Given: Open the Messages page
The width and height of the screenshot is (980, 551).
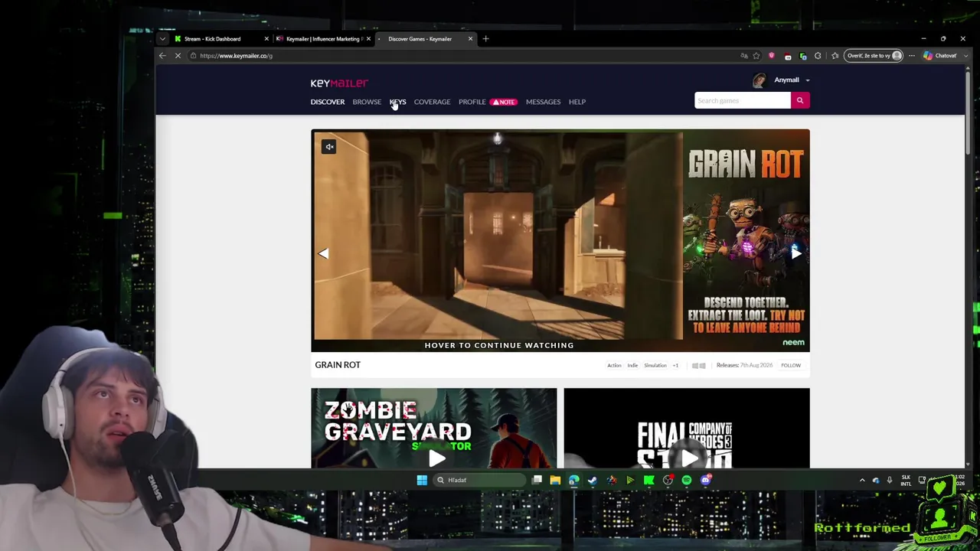Looking at the screenshot, I should [543, 102].
